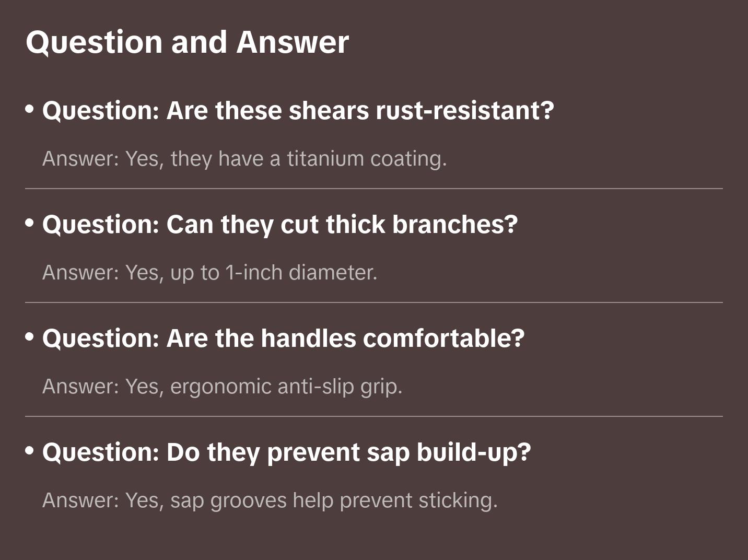
Task: Click the "Answer:" label before ergonomic grip
Action: click(81, 387)
